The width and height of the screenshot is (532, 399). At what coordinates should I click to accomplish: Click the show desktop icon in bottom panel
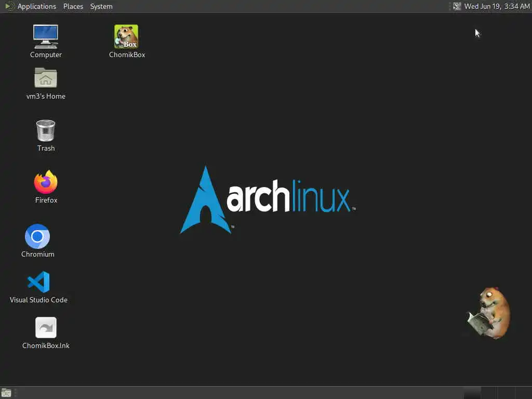coord(6,393)
